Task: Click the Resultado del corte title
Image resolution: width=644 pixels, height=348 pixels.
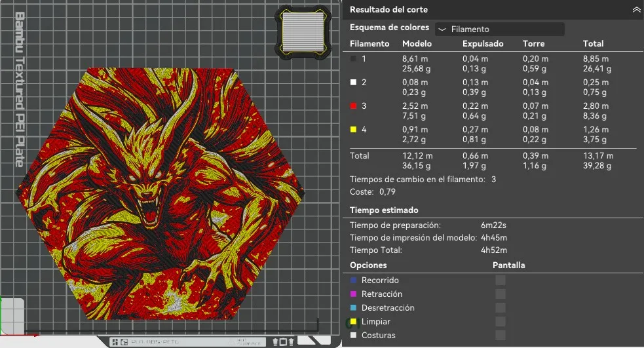Action: 388,9
